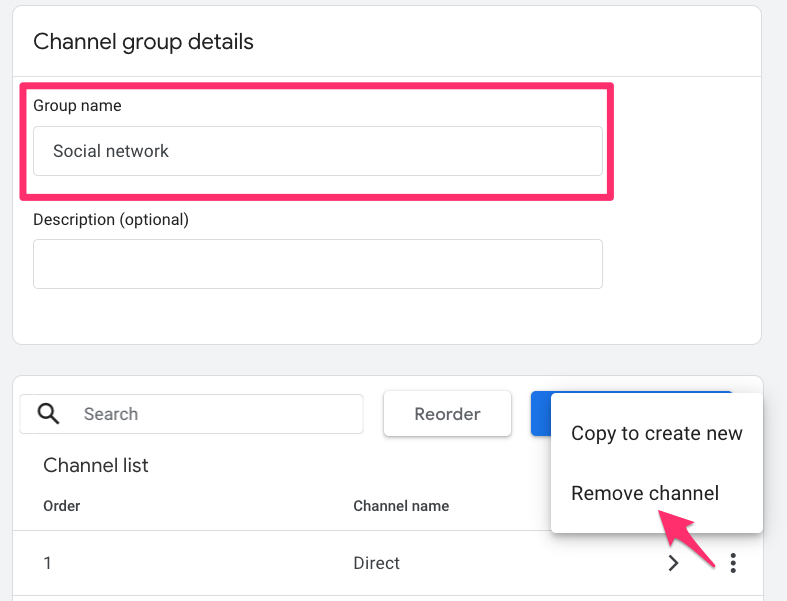Click the Description (optional) label
This screenshot has height=601, width=787.
pos(110,219)
